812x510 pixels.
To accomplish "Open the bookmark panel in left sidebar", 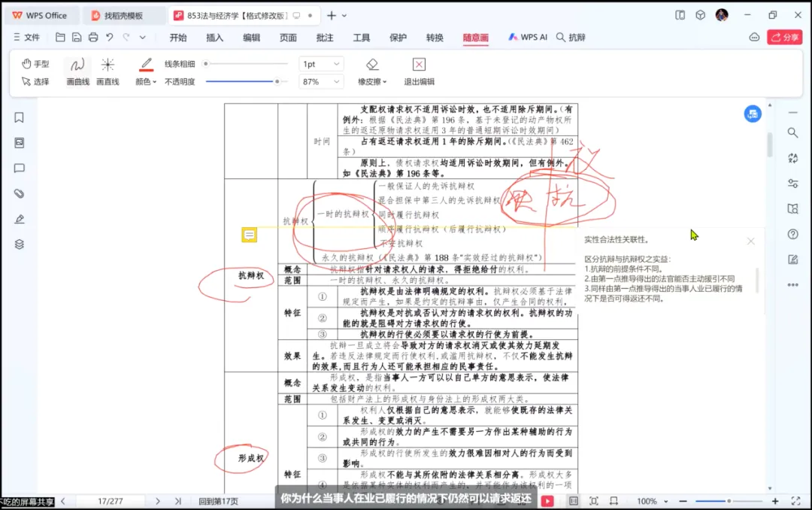I will point(19,117).
